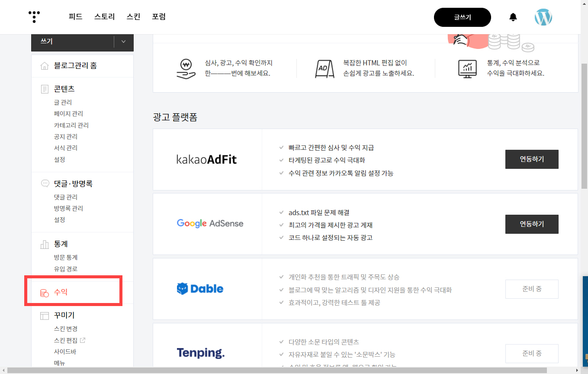The height and width of the screenshot is (374, 588).
Task: Click the 꾸미기 section heading
Action: point(64,316)
